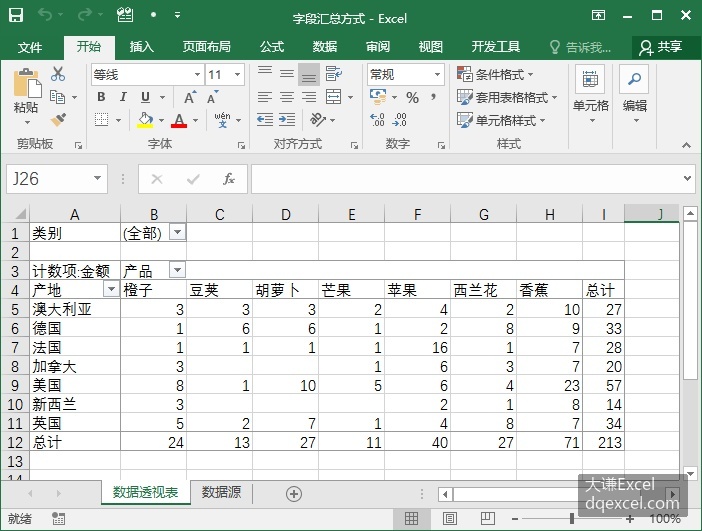
Task: Toggle top vertical alignment
Action: pyautogui.click(x=265, y=74)
